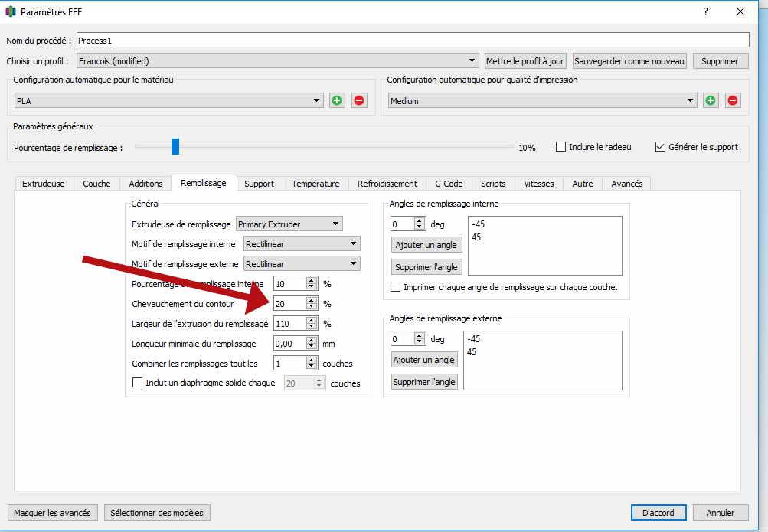This screenshot has height=532, width=768.
Task: Open the Vitesses tab
Action: click(x=539, y=184)
